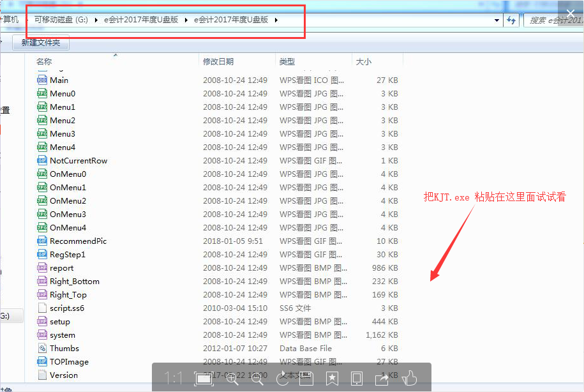
Task: Click the text document icon beside Version
Action: 41,375
